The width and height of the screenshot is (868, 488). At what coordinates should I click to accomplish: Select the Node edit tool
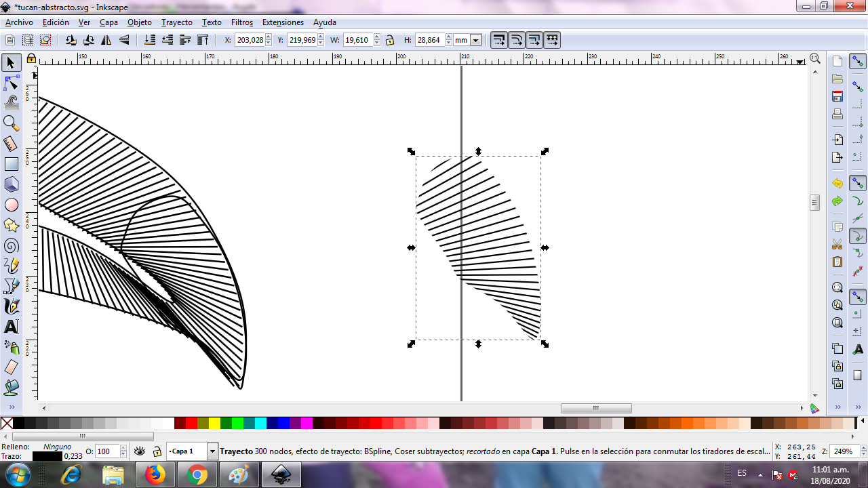(x=11, y=83)
